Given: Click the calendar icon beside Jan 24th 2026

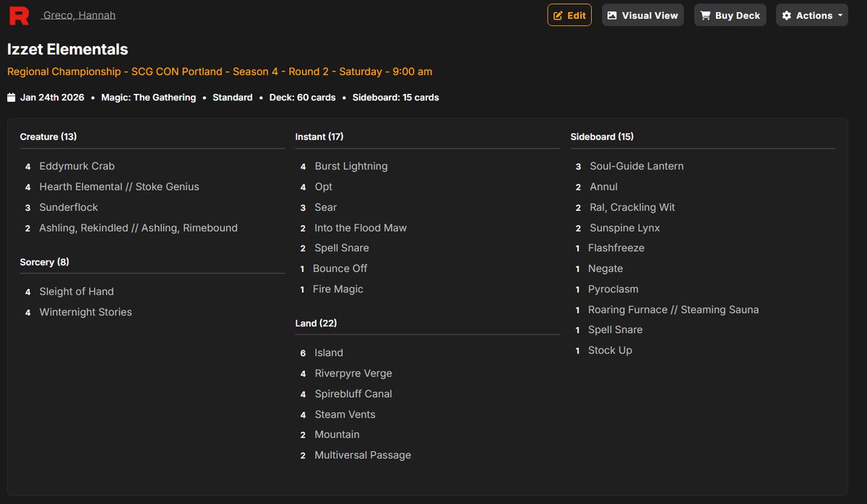Looking at the screenshot, I should 11,97.
